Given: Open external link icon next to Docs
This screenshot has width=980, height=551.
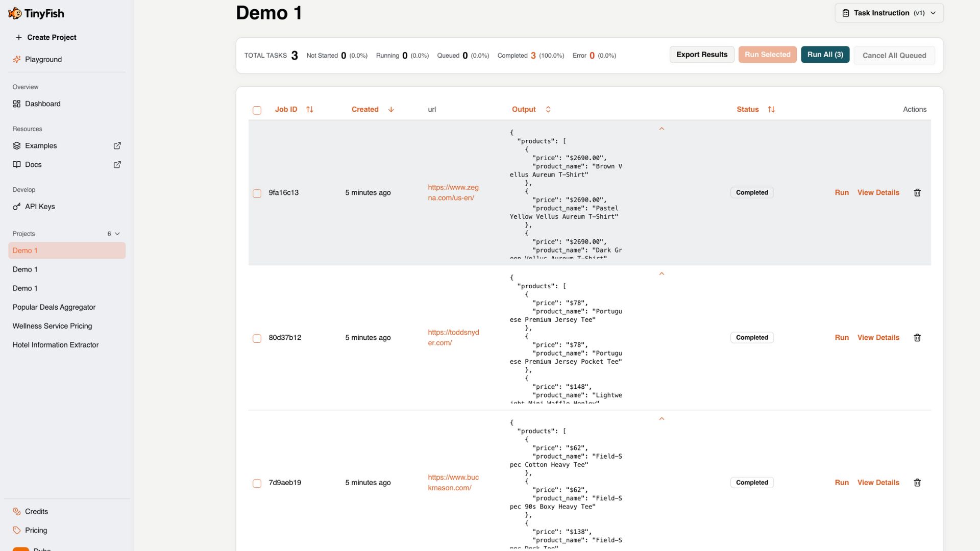Looking at the screenshot, I should pyautogui.click(x=117, y=165).
